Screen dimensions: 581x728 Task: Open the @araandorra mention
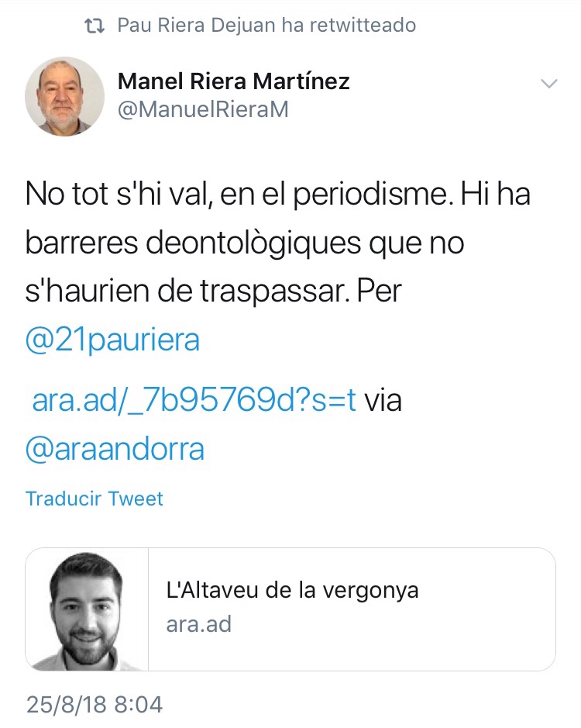(115, 448)
